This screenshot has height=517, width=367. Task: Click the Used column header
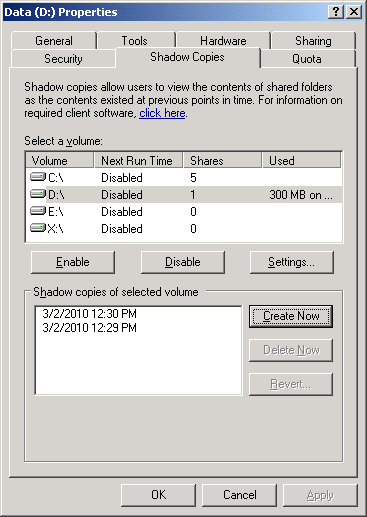[302, 161]
